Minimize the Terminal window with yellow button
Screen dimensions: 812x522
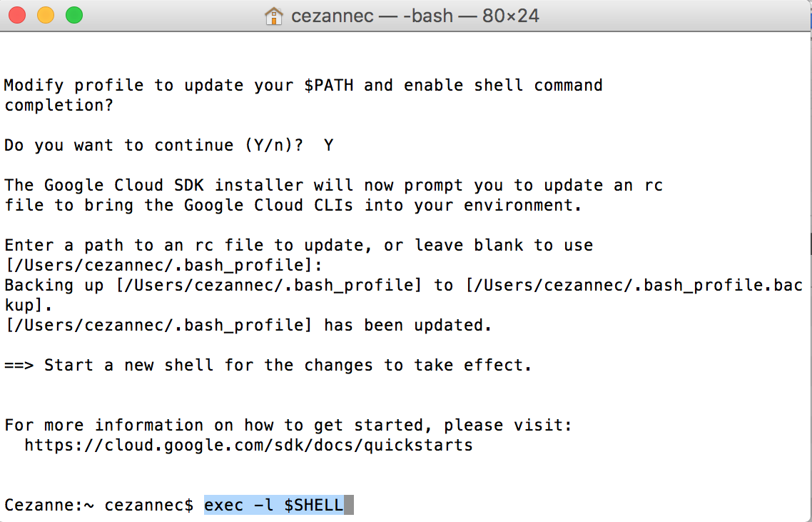pyautogui.click(x=45, y=15)
